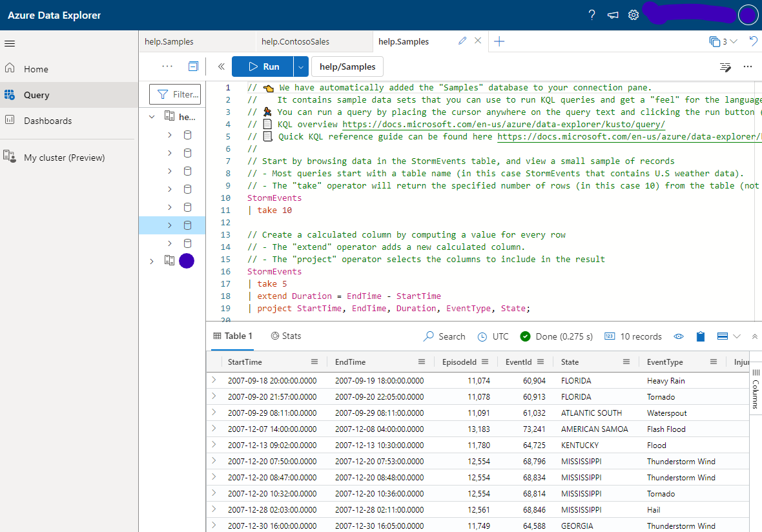Open the feedback megaphone icon
The image size is (762, 532).
[x=613, y=15]
